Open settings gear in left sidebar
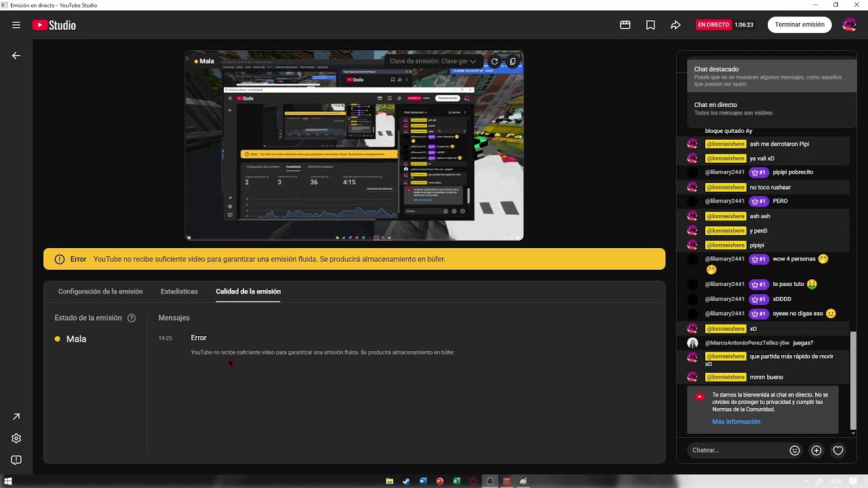 click(x=16, y=439)
